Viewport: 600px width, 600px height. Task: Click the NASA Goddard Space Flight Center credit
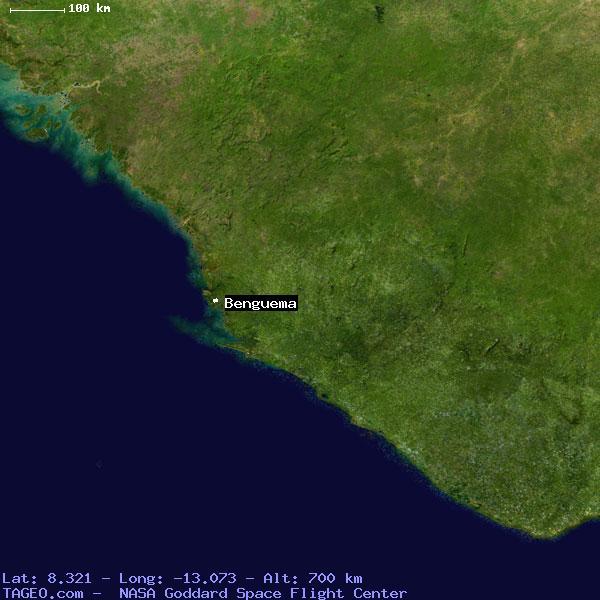(x=263, y=593)
